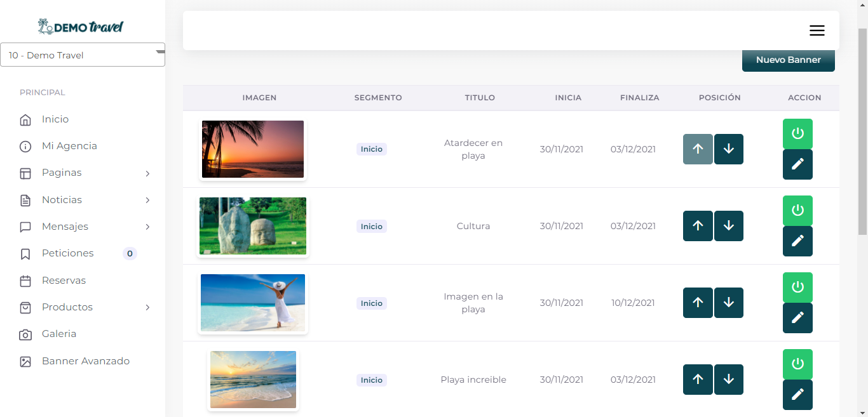Click the POSICIÓN column header
Screen dimensions: 868x417
(720, 98)
